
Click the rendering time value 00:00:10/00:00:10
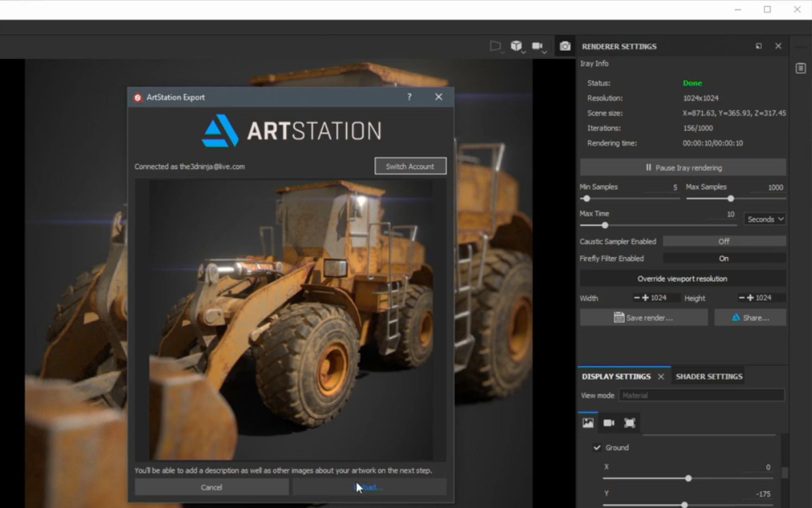click(713, 143)
